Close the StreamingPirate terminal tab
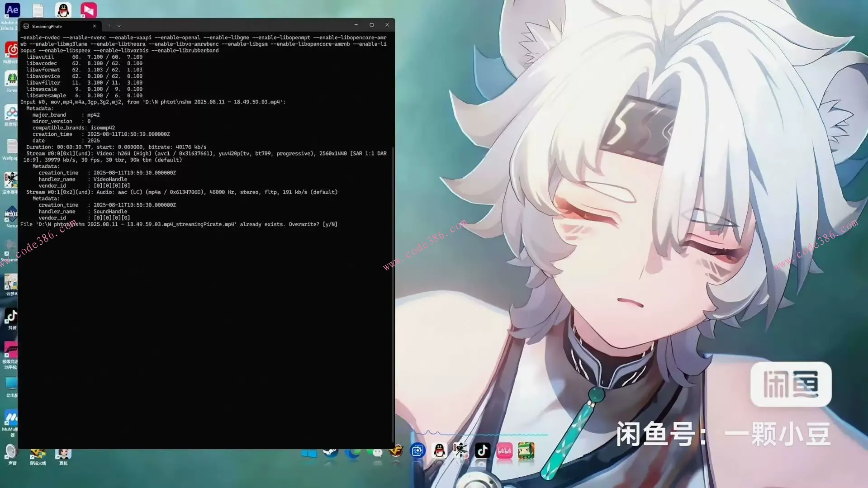Screen dimensions: 868x488 [94, 26]
